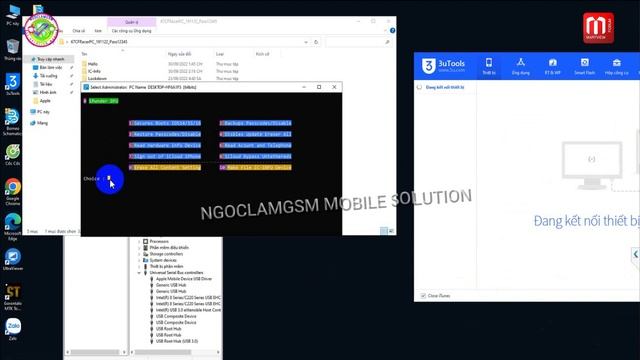Open the 3uTools desktop shortcut
Image resolution: width=640 pixels, height=360 pixels.
[13, 84]
